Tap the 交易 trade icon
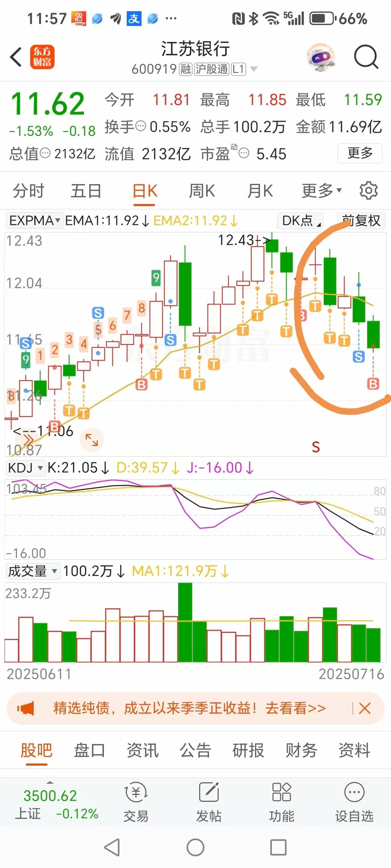The image size is (391, 868). click(136, 793)
